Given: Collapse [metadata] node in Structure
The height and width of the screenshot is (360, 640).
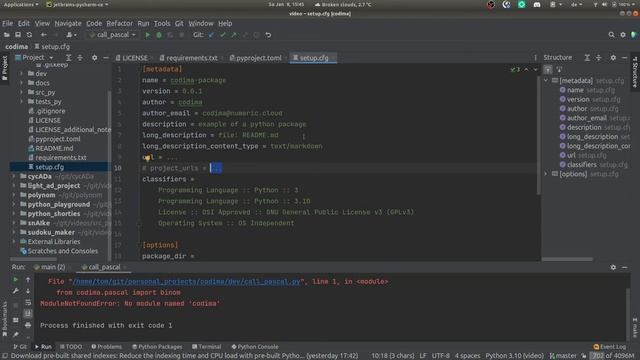Looking at the screenshot, I should 546,80.
